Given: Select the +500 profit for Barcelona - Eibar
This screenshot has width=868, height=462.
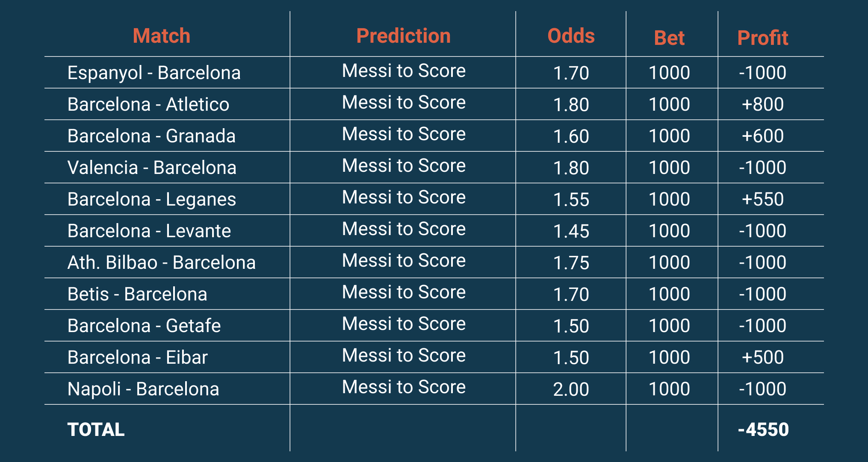Looking at the screenshot, I should point(762,357).
